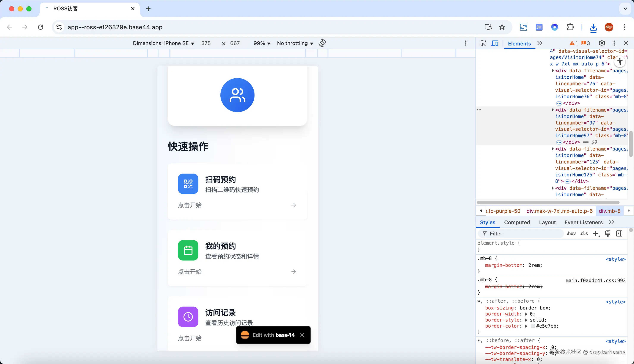Click the rotate device orientation icon
Screen dimensions: 634x364
click(x=322, y=43)
